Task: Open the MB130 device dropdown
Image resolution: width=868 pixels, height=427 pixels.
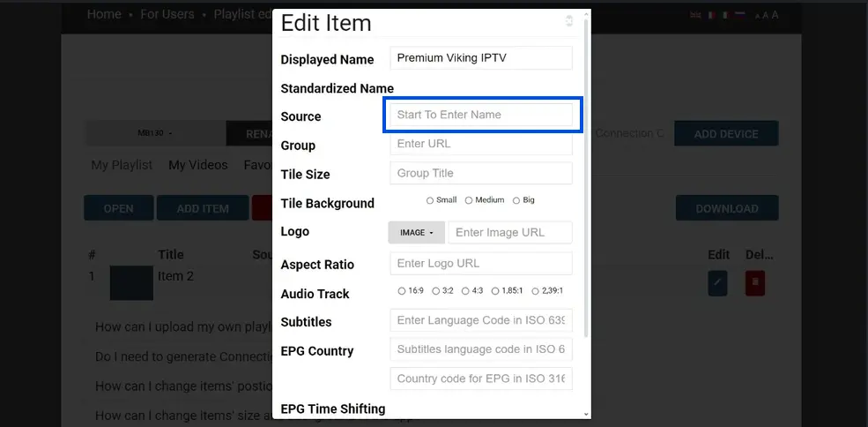Action: pos(154,133)
